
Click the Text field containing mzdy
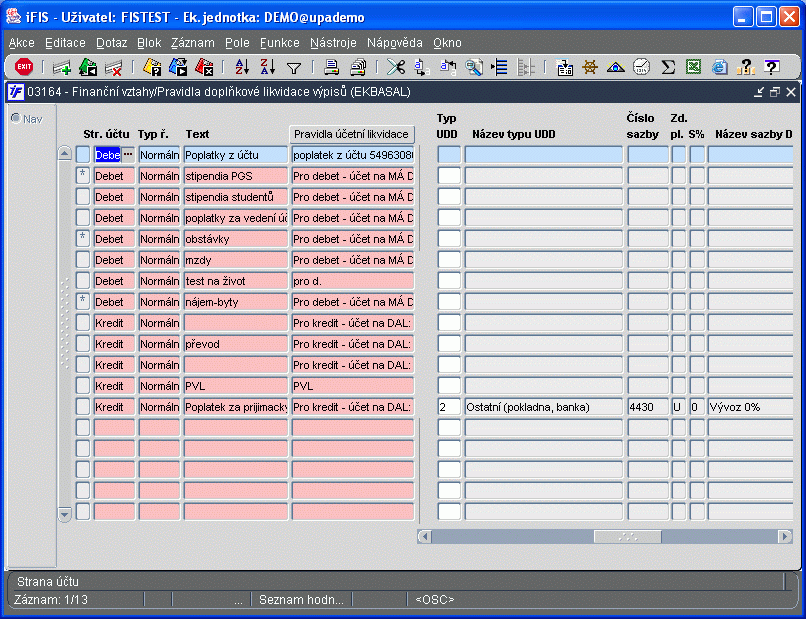(235, 260)
